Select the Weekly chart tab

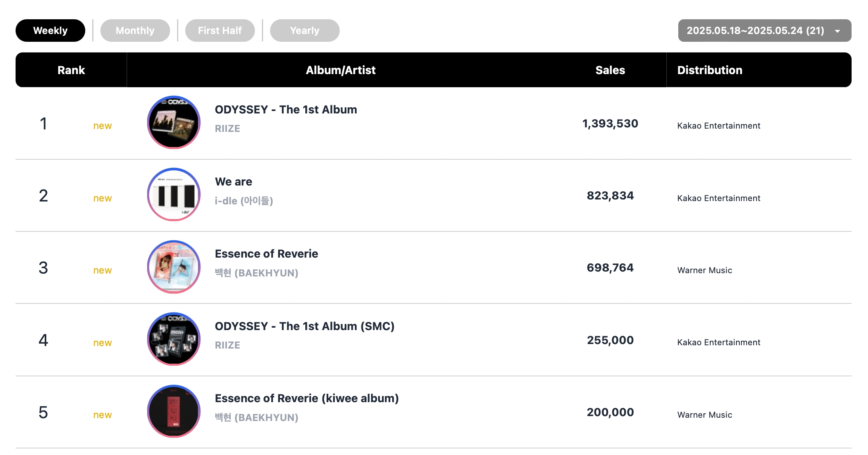pyautogui.click(x=50, y=31)
